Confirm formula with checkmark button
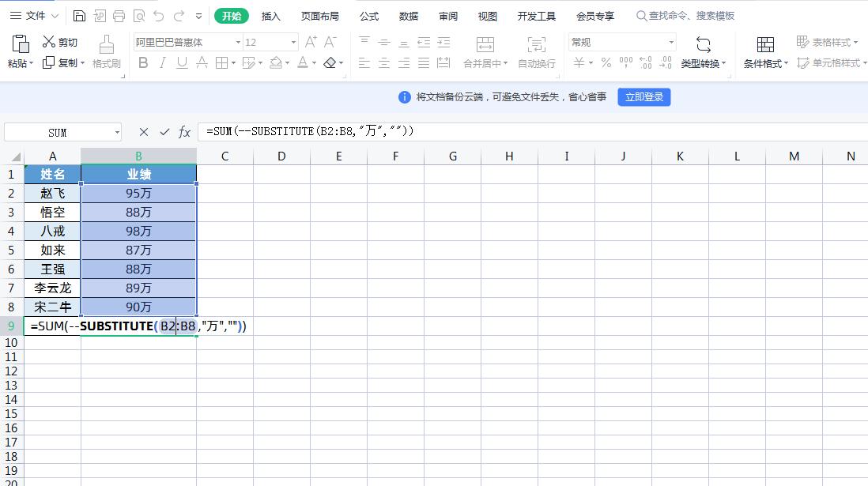Screen dimensions: 868x486 [164, 132]
